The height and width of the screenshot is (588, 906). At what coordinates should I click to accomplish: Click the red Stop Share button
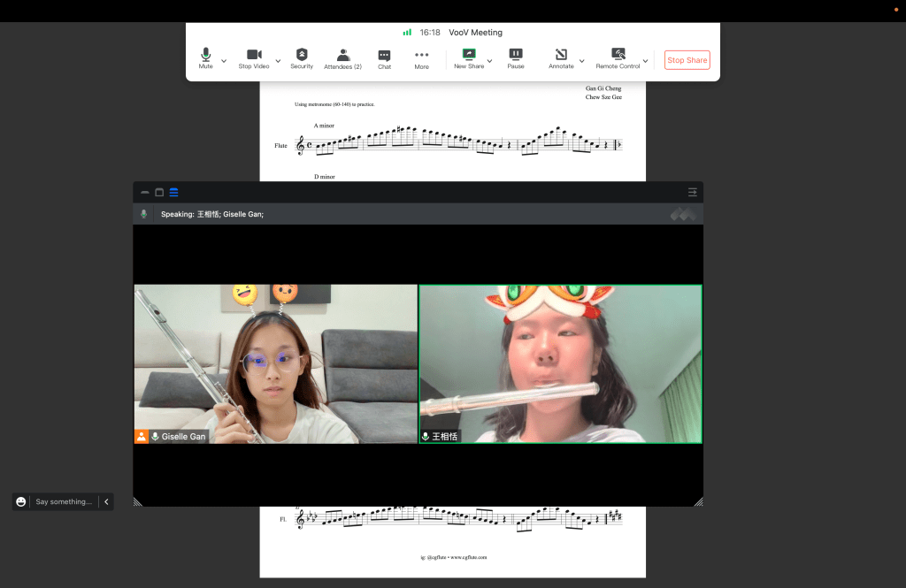(x=687, y=60)
